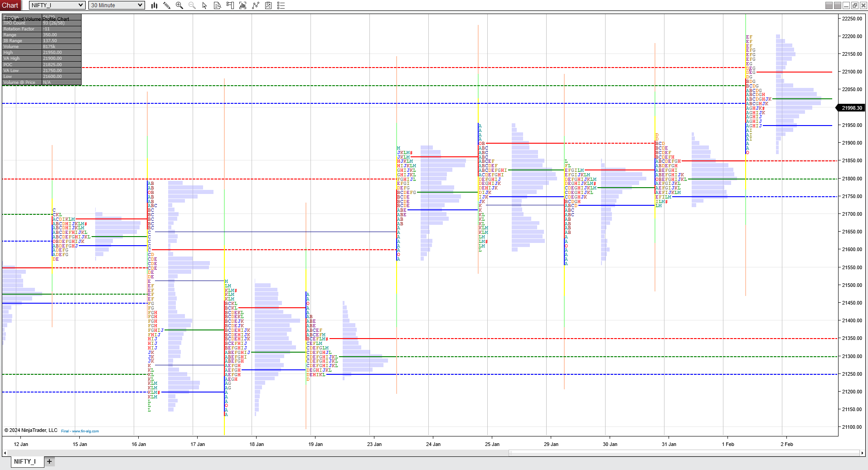Click the plus button to add tab
This screenshot has height=470, width=868.
[49, 461]
